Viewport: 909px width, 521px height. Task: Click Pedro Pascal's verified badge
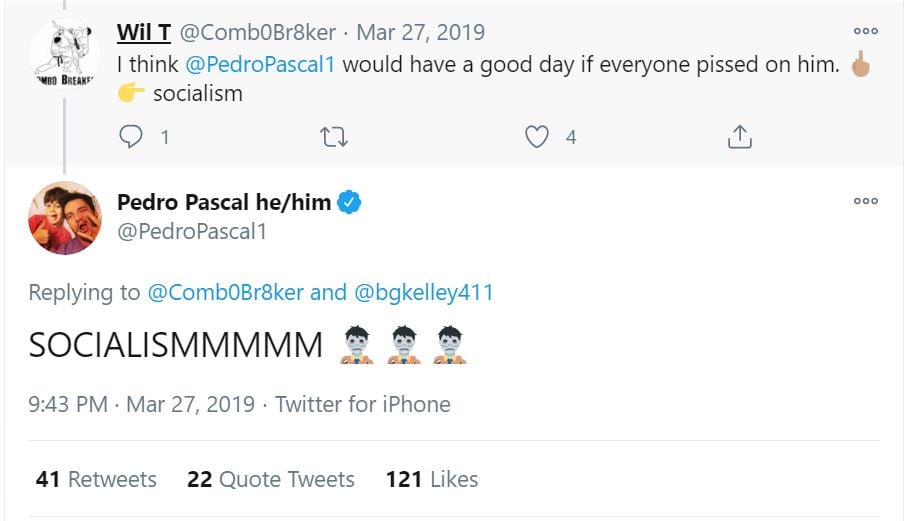[349, 202]
